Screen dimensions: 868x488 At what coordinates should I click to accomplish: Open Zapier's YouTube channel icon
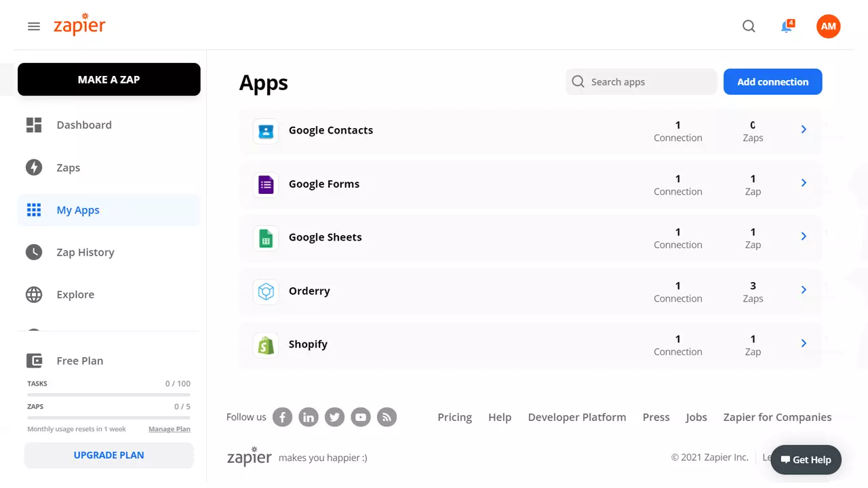point(361,417)
